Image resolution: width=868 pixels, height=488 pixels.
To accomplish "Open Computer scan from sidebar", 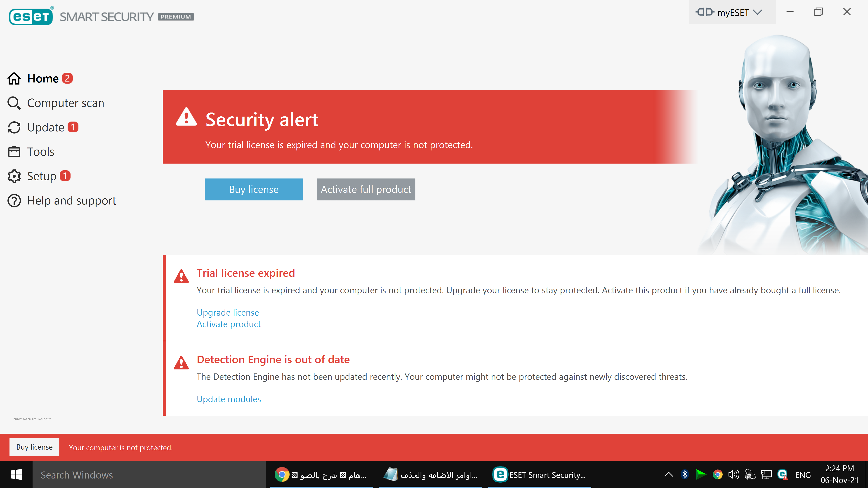I will 65,103.
